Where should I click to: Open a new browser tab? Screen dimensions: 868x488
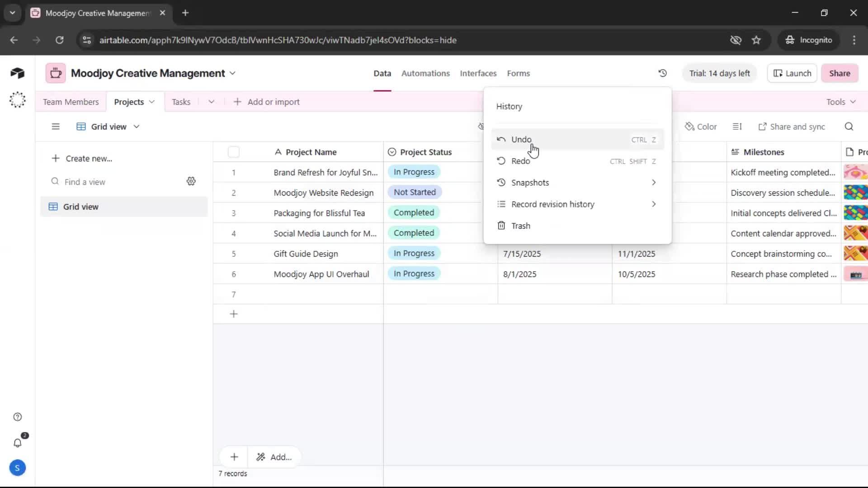tap(185, 13)
